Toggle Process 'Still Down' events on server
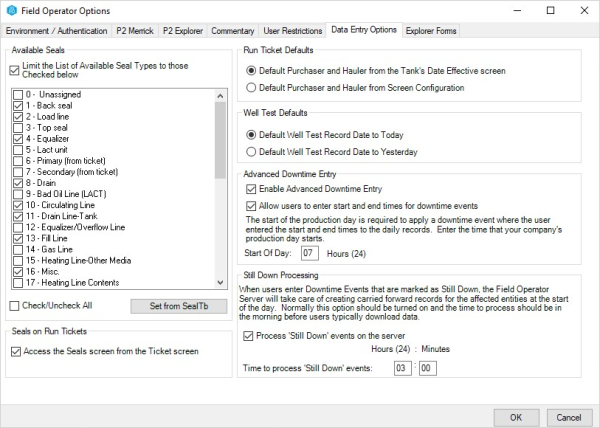 click(249, 336)
